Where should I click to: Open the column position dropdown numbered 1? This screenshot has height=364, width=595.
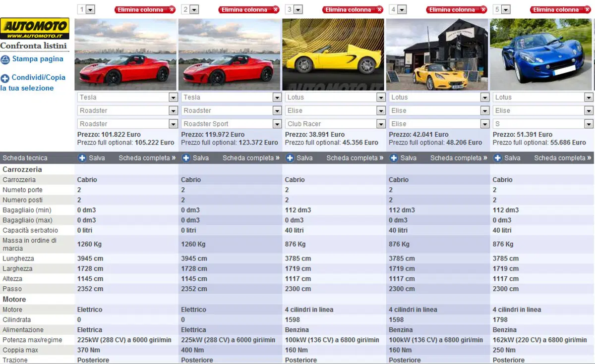coord(86,9)
